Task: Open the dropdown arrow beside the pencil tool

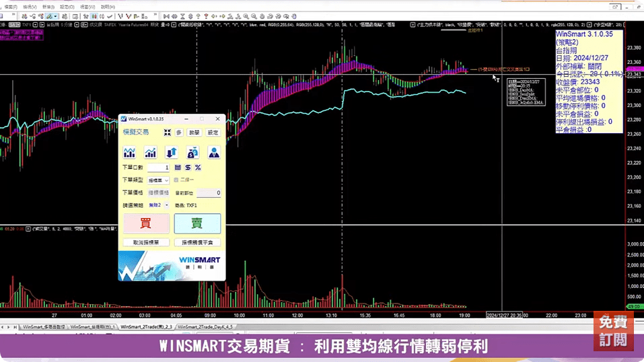Action: point(55,16)
